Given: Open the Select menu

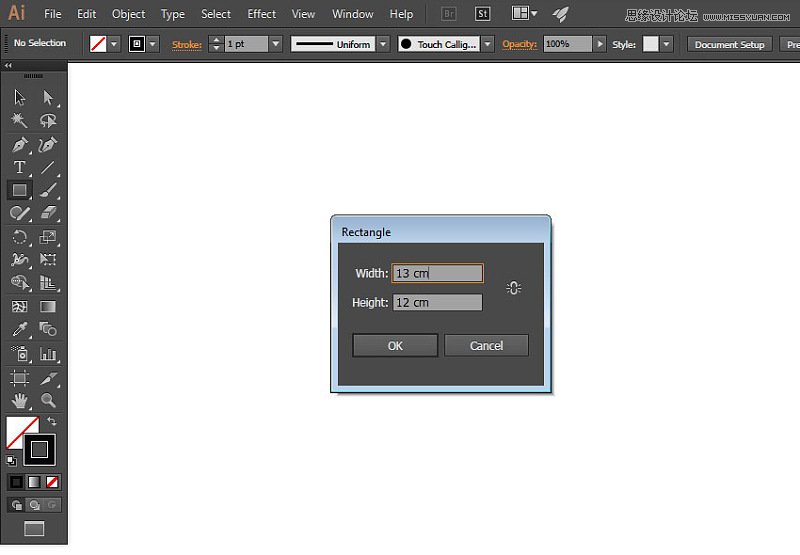Looking at the screenshot, I should [215, 14].
